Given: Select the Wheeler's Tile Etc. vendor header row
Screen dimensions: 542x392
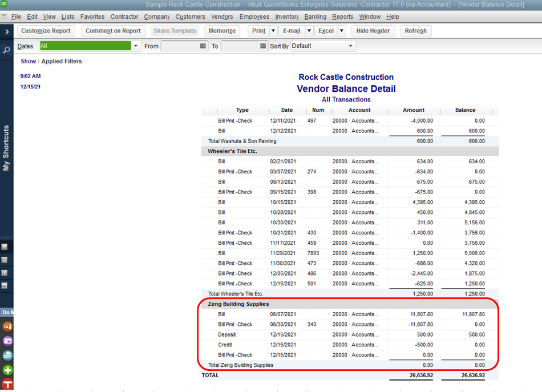Looking at the screenshot, I should tap(350, 151).
